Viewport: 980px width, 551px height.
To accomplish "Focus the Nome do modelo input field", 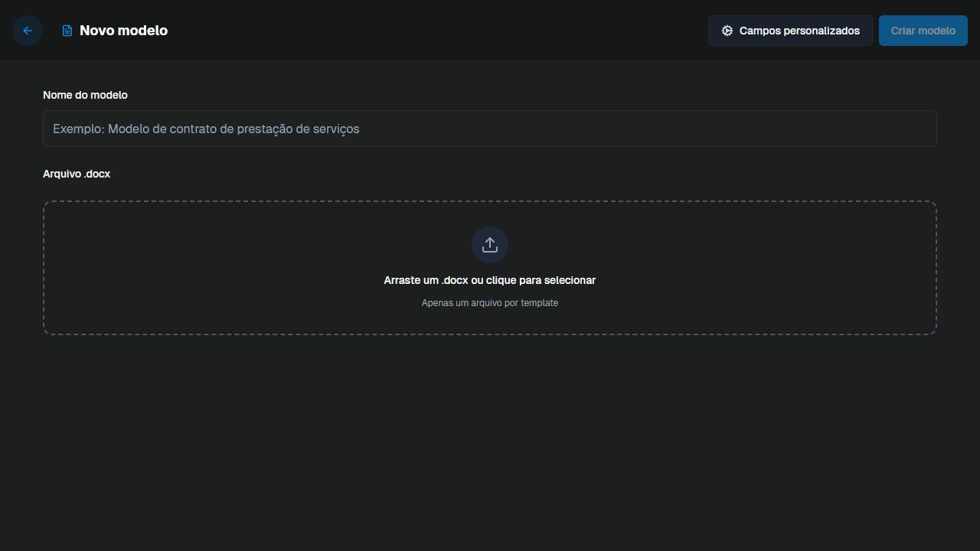I will pyautogui.click(x=490, y=129).
